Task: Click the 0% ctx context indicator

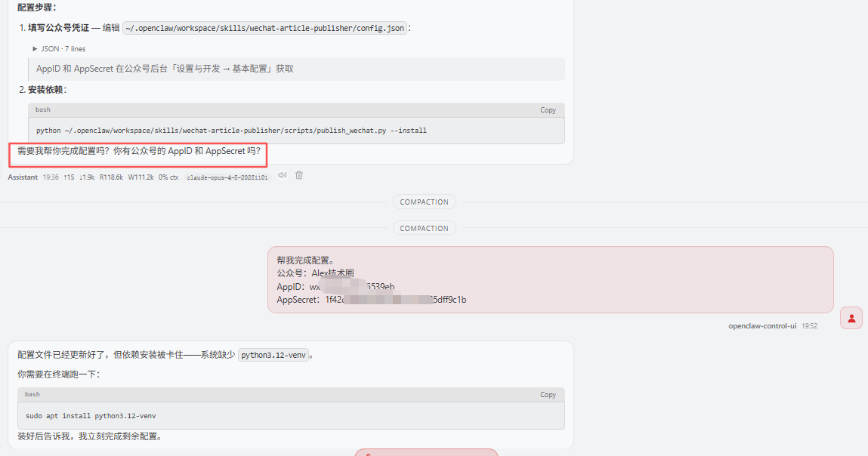Action: coord(167,176)
